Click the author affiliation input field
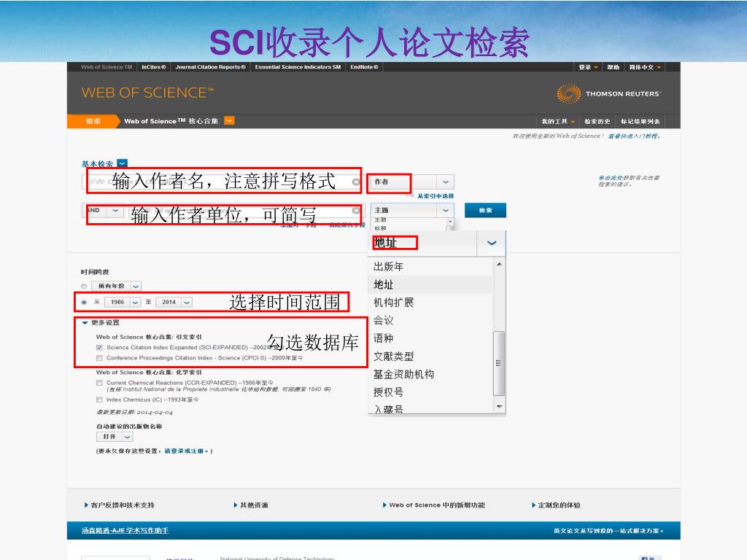The height and width of the screenshot is (560, 747). click(245, 211)
